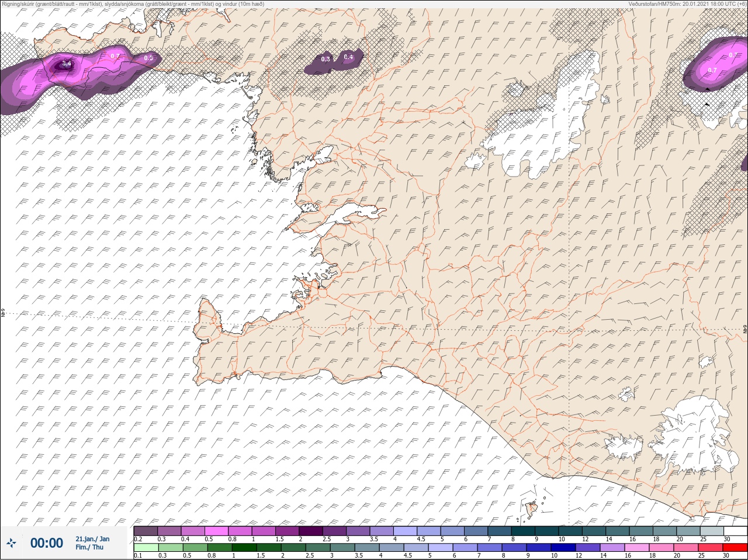Click the 0.3 value in the purple snow patch
Screen dimensions: 748x560
click(x=325, y=59)
